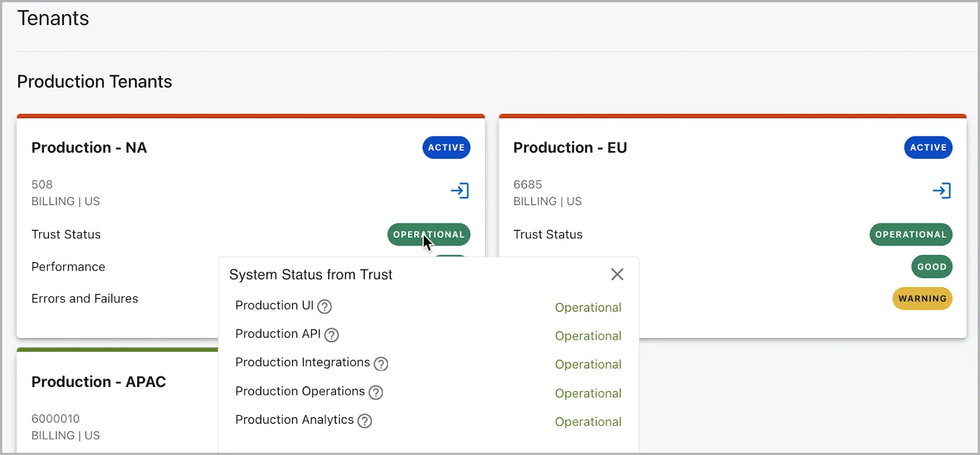
Task: Click BILLING | US under Production - NA
Action: point(66,201)
